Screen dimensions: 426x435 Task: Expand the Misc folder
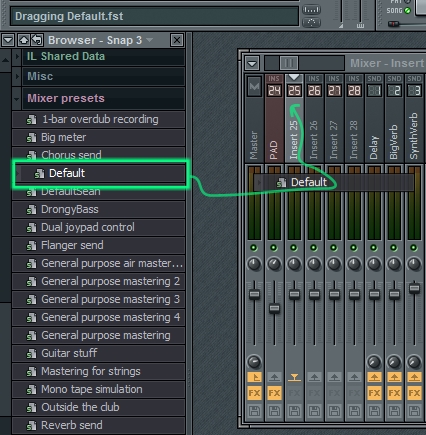tap(17, 76)
